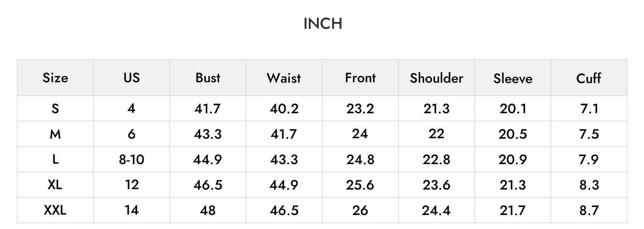
Task: Select the 8-10 US size cell
Action: 131,159
